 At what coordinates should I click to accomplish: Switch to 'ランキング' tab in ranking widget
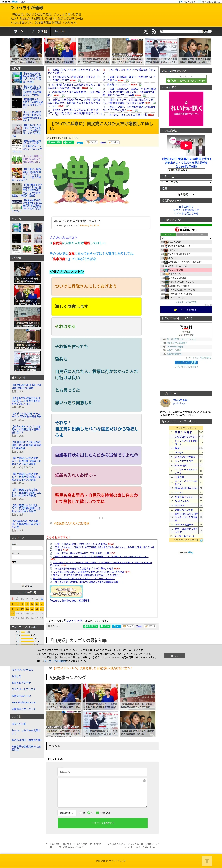168,235
